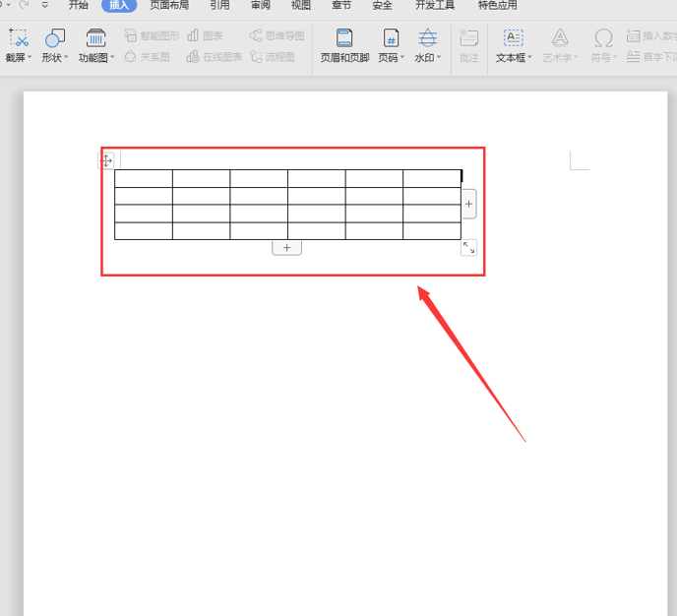This screenshot has height=616, width=677.
Task: Click the Comment (批注) icon
Action: click(469, 38)
